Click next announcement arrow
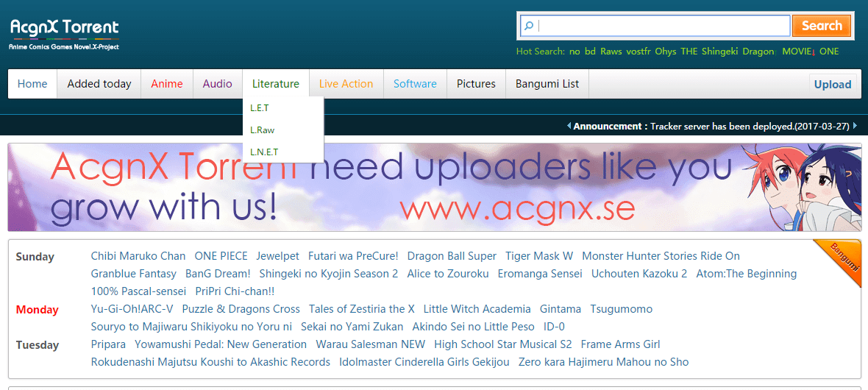Viewport: 868px width, 390px height. pyautogui.click(x=855, y=126)
